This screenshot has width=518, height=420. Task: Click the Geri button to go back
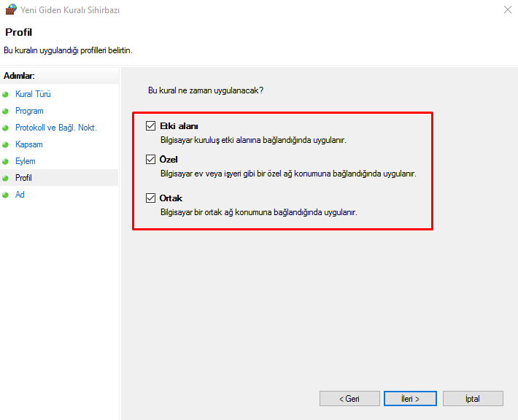point(349,399)
